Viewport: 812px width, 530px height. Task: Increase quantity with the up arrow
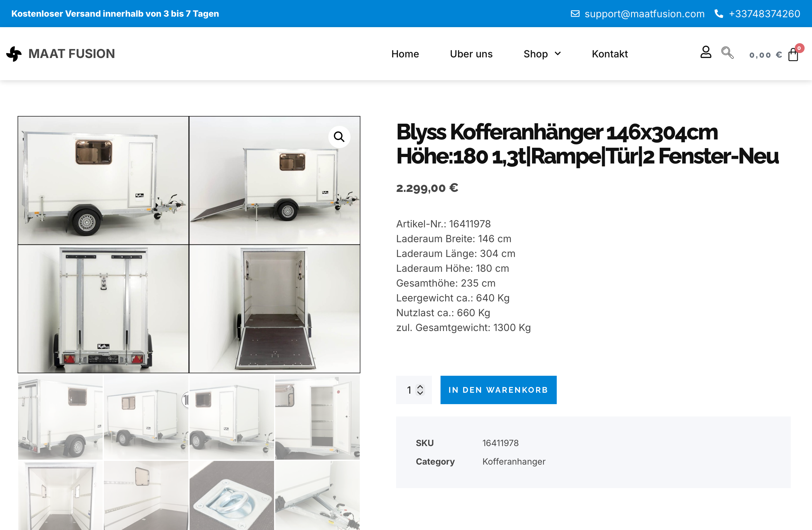[x=420, y=387]
